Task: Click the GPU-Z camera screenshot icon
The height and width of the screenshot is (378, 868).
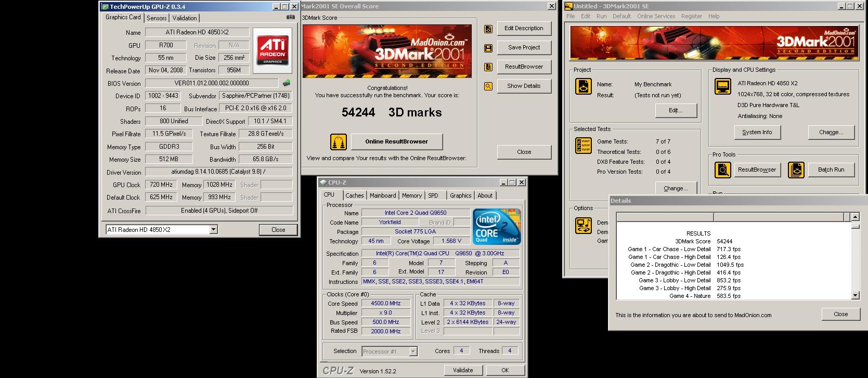Action: pos(290,17)
